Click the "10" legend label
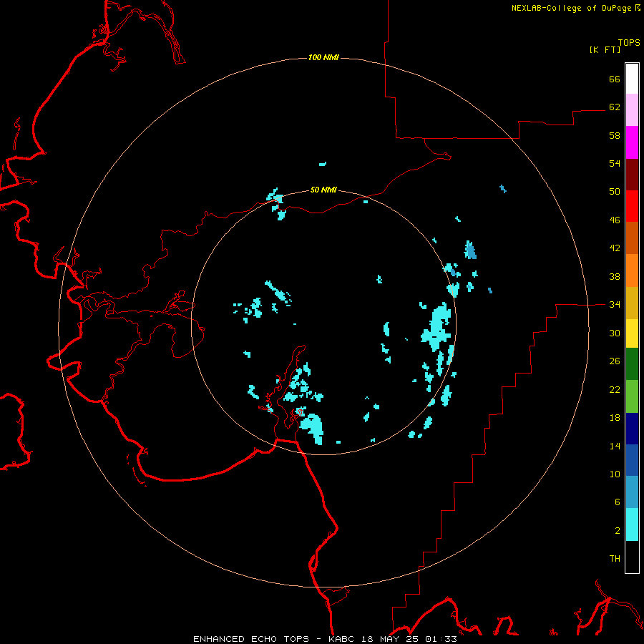644x644 pixels. [615, 474]
